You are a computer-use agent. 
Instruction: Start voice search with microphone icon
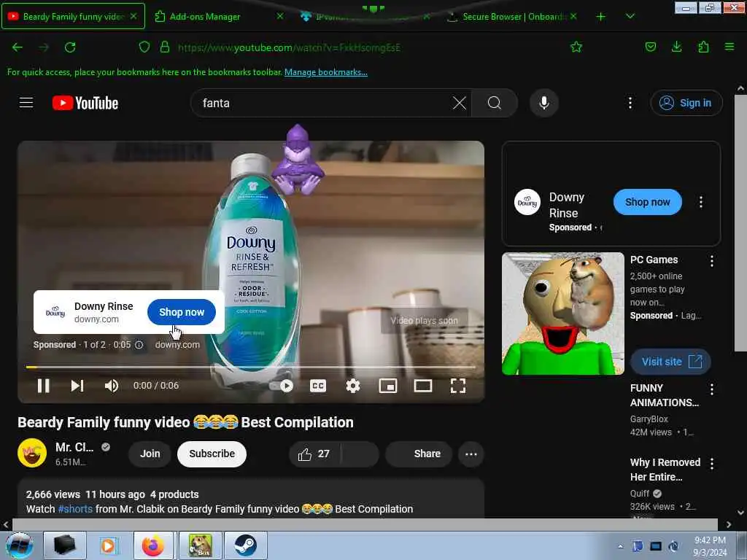[x=543, y=103]
